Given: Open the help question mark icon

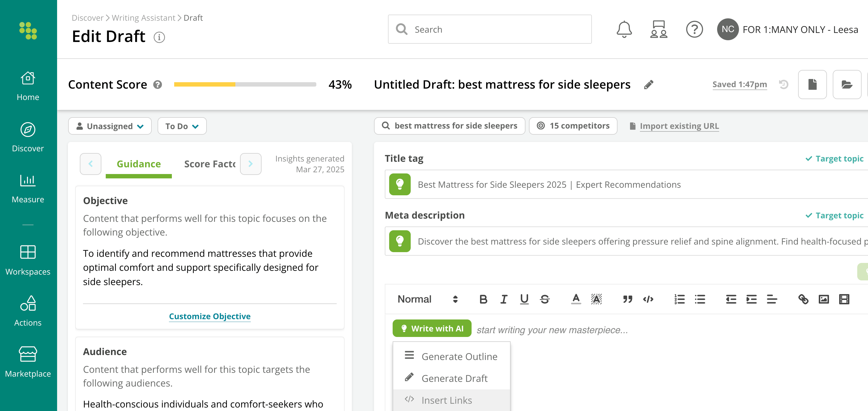Looking at the screenshot, I should [694, 29].
